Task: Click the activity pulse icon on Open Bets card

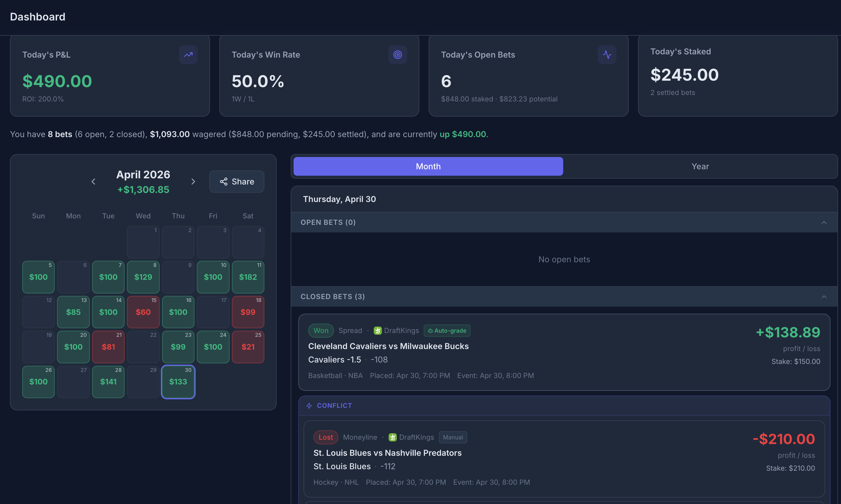Action: click(607, 55)
